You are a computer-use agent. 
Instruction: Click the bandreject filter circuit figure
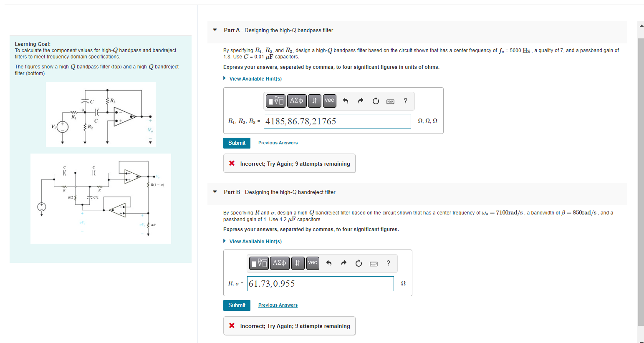click(x=101, y=199)
